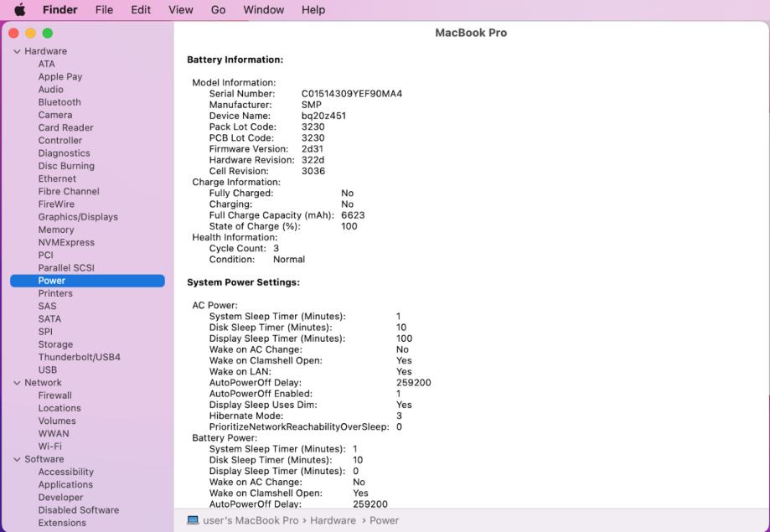Screen dimensions: 770x532
Task: Select Volumes under Network
Action: tap(57, 421)
